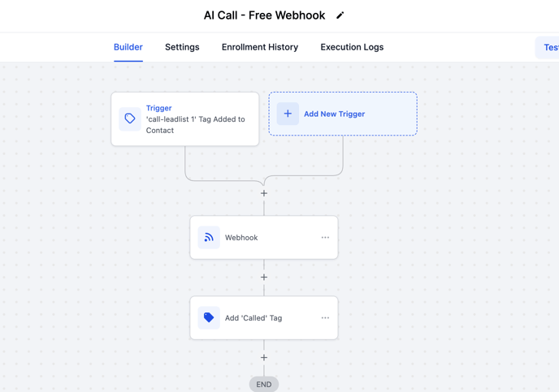Image resolution: width=559 pixels, height=392 pixels.
Task: Open the 'call-leadlist 1' trigger description
Action: pyautogui.click(x=195, y=125)
